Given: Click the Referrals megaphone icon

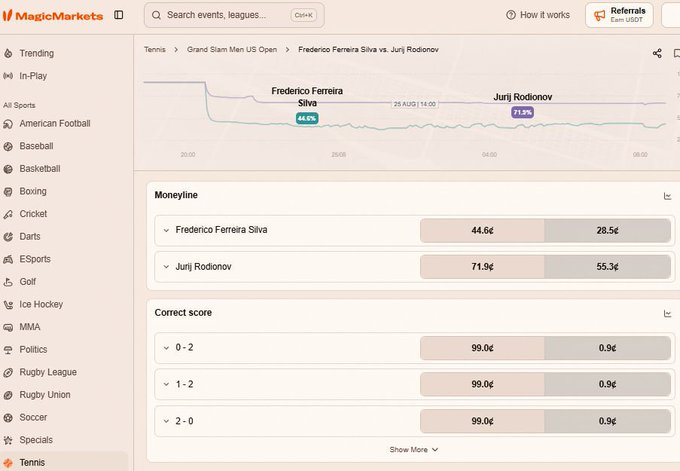Looking at the screenshot, I should pyautogui.click(x=599, y=16).
